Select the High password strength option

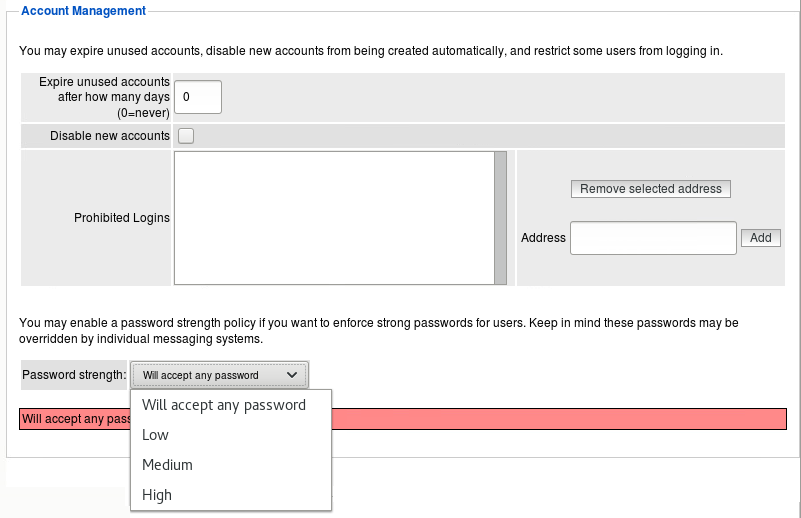tap(157, 495)
